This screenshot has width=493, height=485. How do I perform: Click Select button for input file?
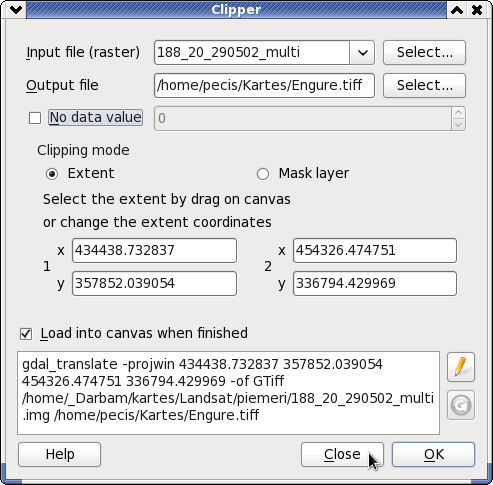point(424,53)
